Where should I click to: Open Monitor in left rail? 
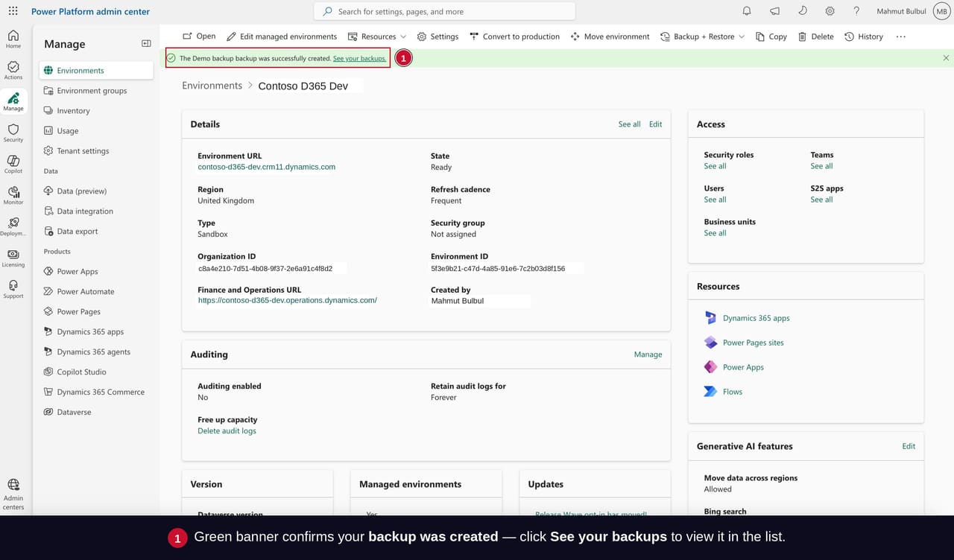pos(13,195)
